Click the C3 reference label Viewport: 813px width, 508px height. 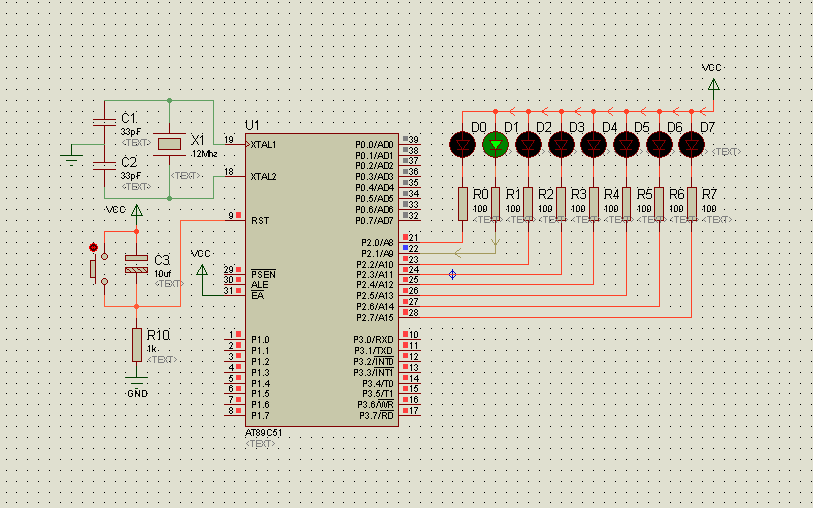click(162, 260)
